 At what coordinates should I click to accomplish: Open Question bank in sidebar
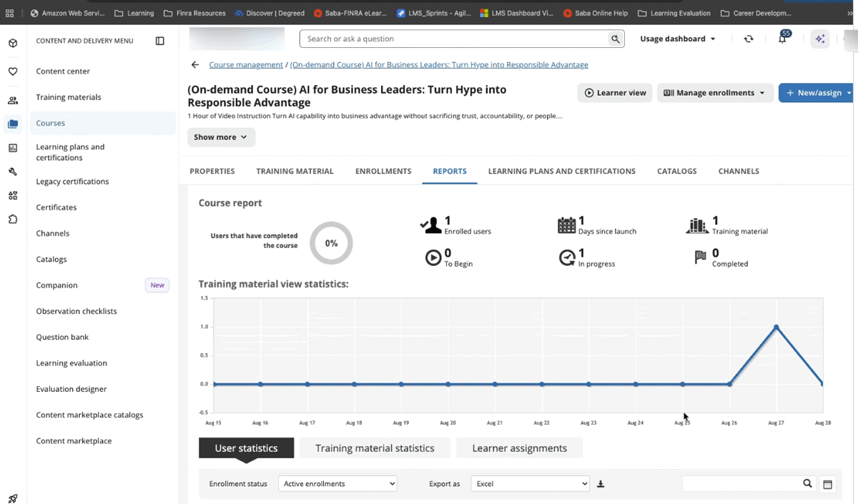tap(62, 337)
